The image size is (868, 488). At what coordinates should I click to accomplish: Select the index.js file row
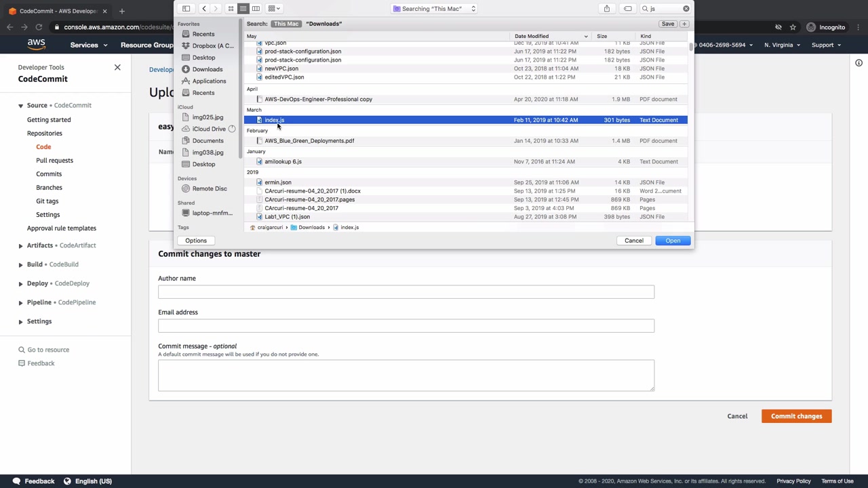coord(465,120)
